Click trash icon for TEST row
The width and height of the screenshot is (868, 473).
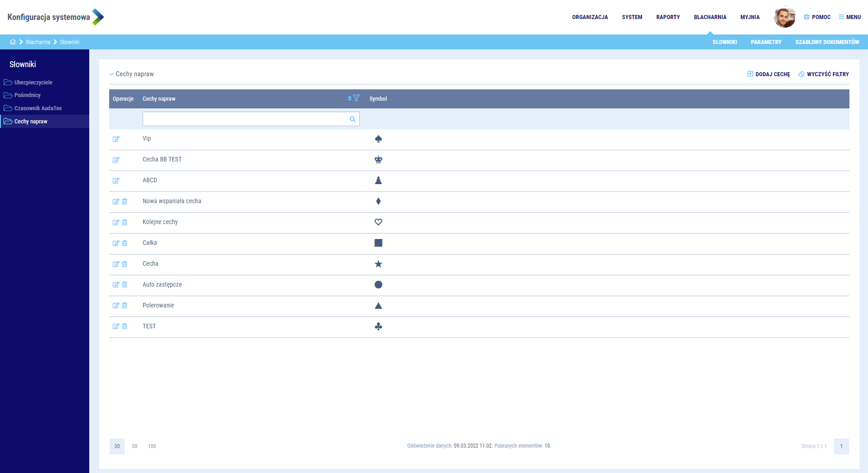pos(125,327)
